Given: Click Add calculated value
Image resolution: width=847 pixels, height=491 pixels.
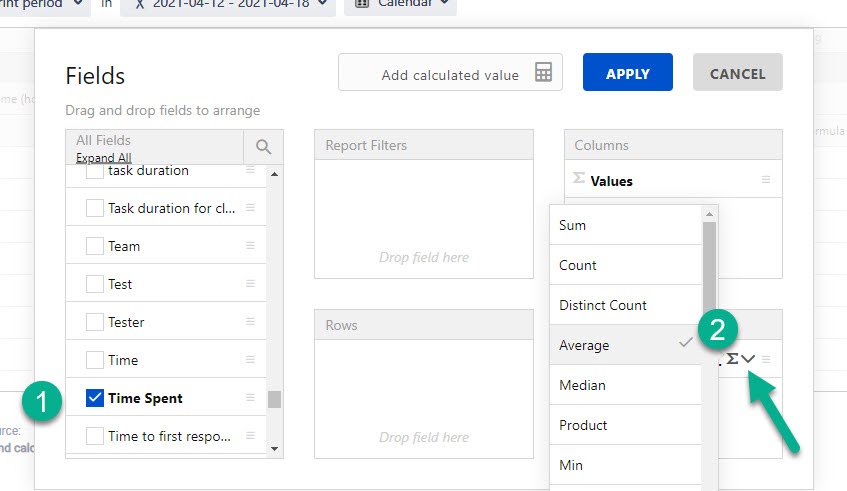Looking at the screenshot, I should point(450,72).
